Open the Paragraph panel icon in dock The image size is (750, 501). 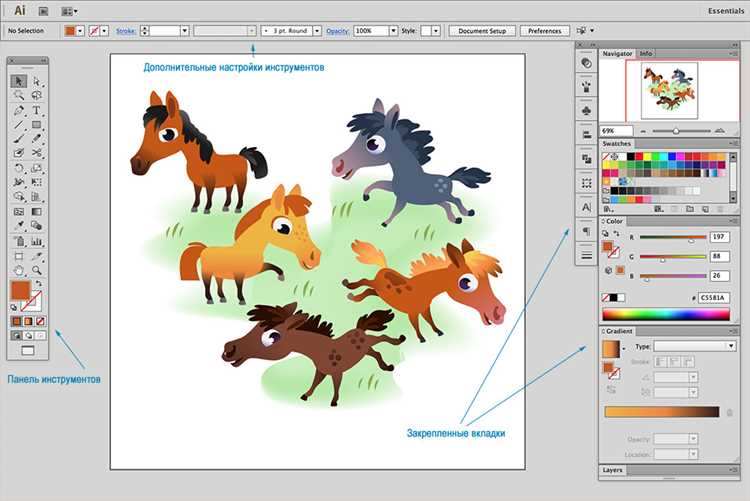[586, 231]
